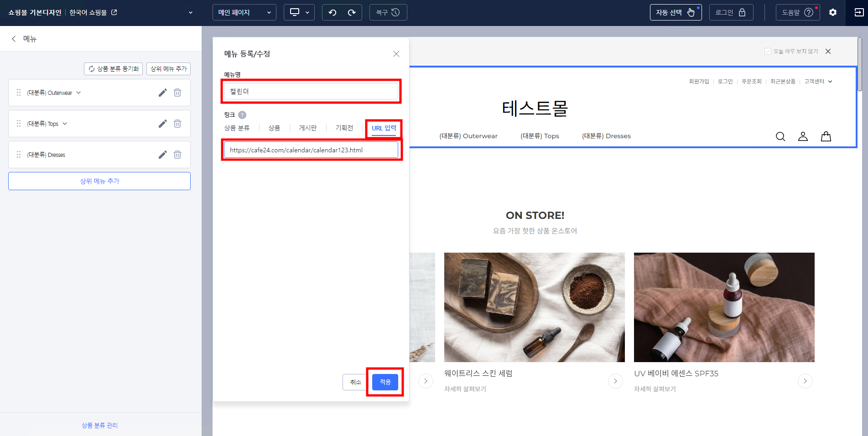This screenshot has width=868, height=436.
Task: Click the 로그인 lock button
Action: point(731,12)
